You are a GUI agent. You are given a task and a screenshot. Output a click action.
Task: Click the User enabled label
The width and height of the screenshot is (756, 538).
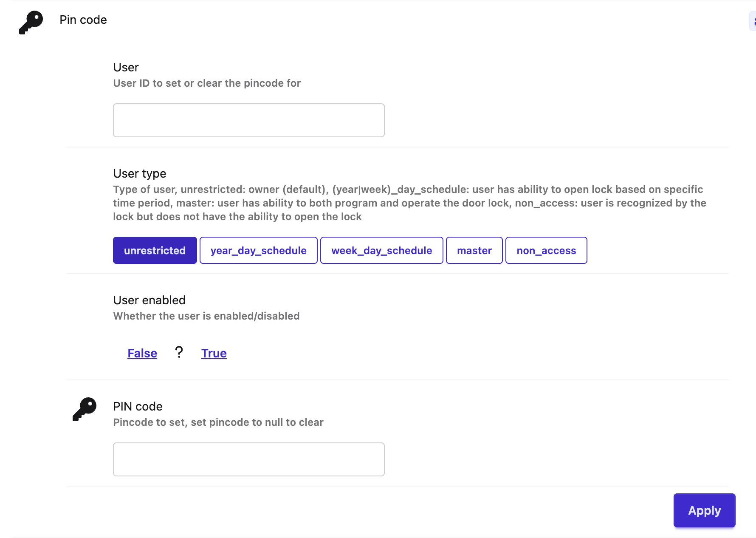point(149,300)
